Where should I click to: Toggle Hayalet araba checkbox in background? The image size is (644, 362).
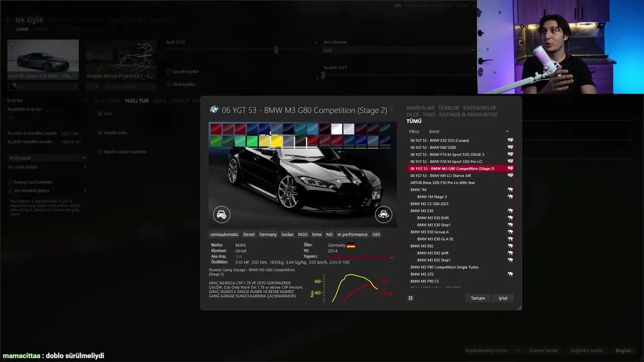pos(100,133)
